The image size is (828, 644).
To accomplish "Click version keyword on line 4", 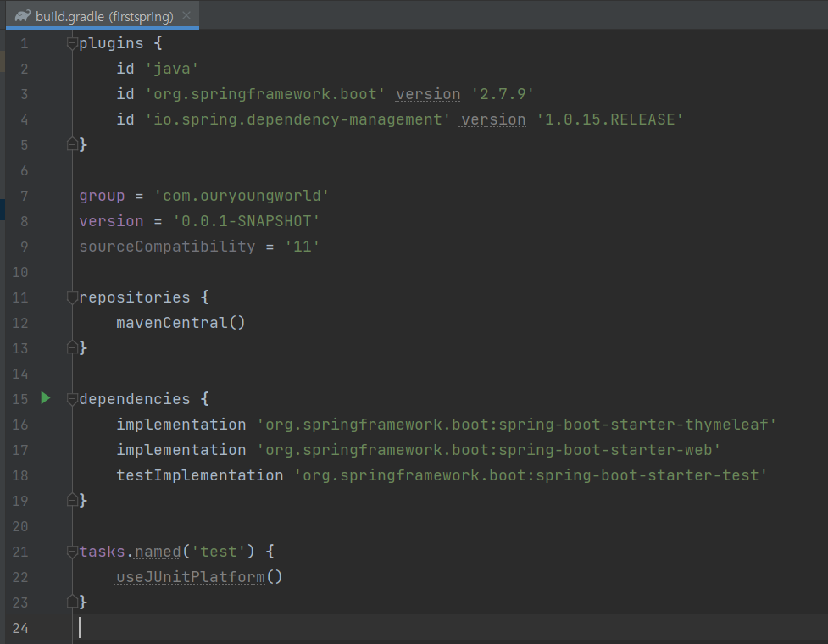I will [x=493, y=119].
